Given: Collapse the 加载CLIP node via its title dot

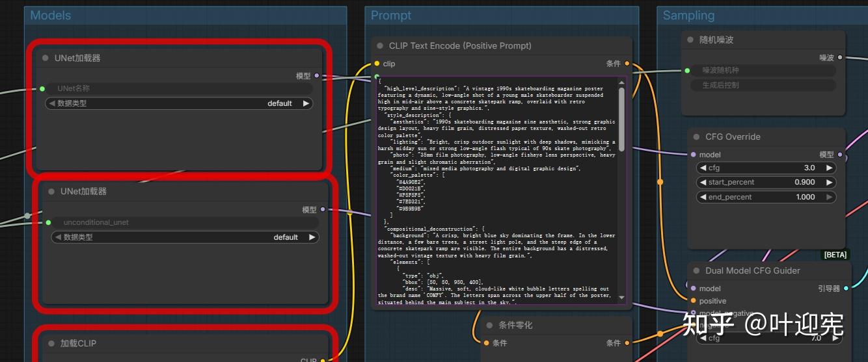Looking at the screenshot, I should click(51, 343).
